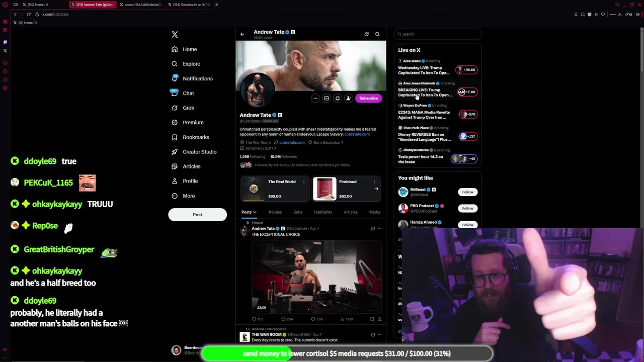Viewport: 644px width, 362px height.
Task: Open the Fireblood product card
Action: tap(346, 189)
